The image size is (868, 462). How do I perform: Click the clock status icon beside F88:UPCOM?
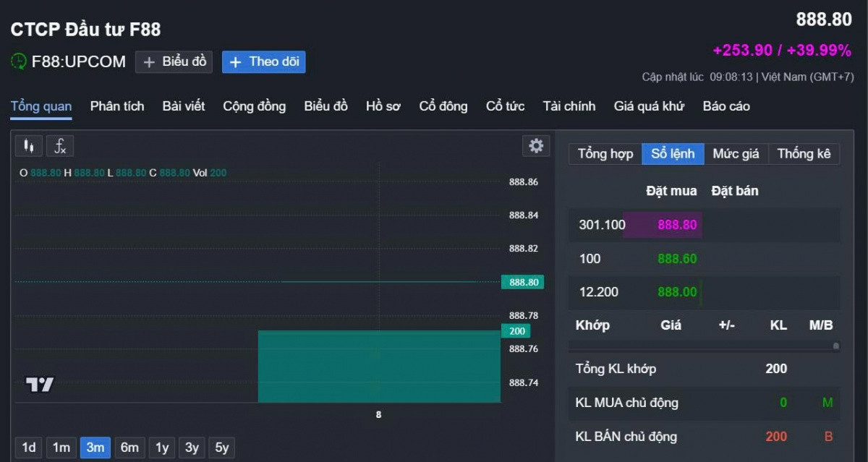pyautogui.click(x=19, y=61)
